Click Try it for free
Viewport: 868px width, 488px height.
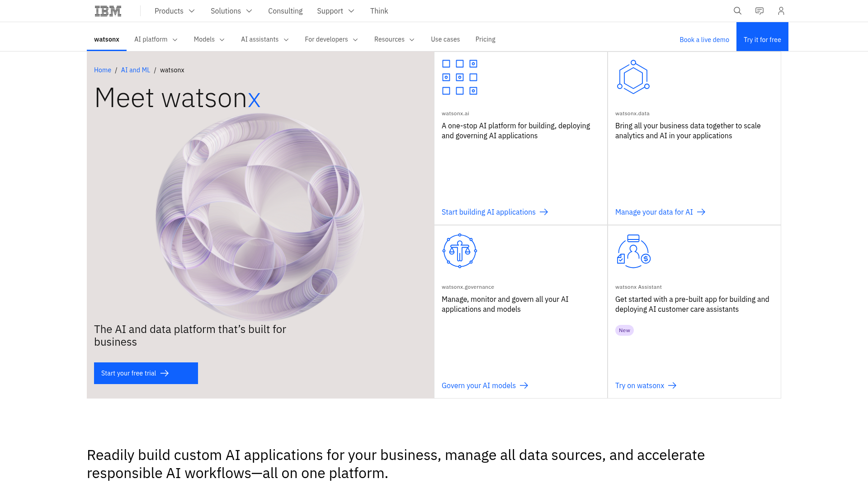[762, 39]
